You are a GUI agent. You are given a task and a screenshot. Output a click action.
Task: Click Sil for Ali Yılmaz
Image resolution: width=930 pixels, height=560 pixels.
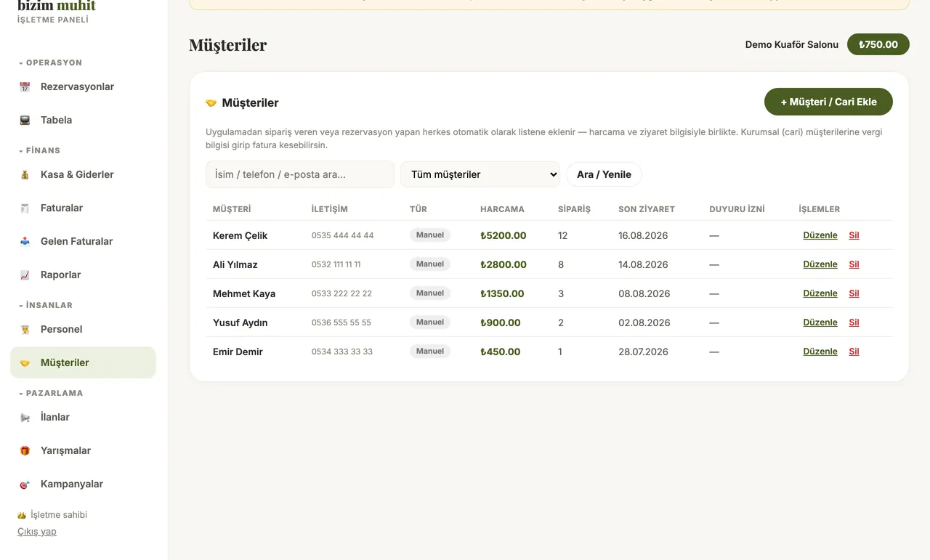[854, 264]
